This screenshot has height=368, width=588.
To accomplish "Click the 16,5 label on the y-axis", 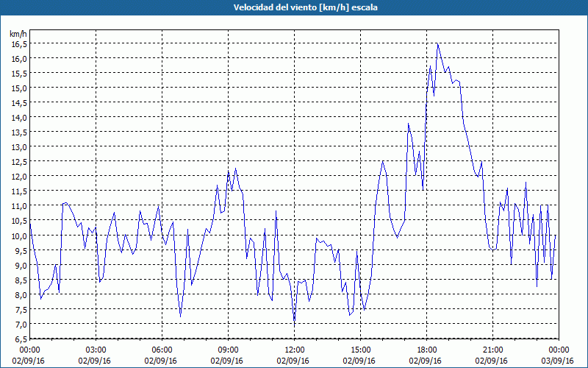I will click(x=19, y=43).
